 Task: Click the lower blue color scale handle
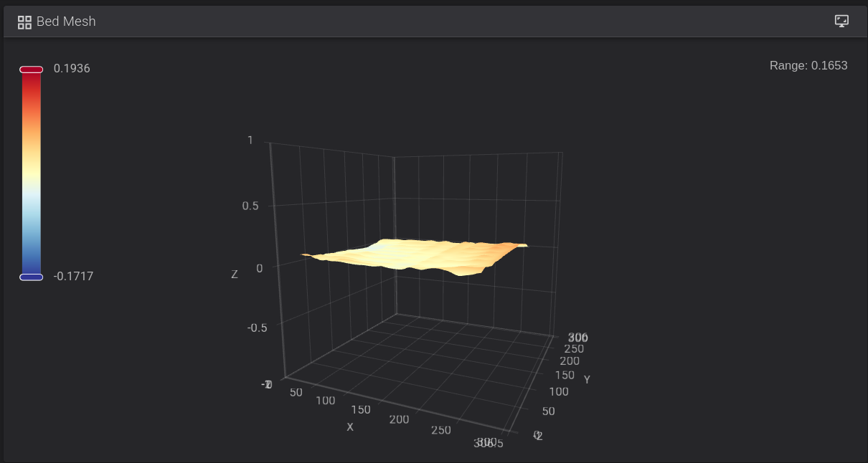[31, 277]
